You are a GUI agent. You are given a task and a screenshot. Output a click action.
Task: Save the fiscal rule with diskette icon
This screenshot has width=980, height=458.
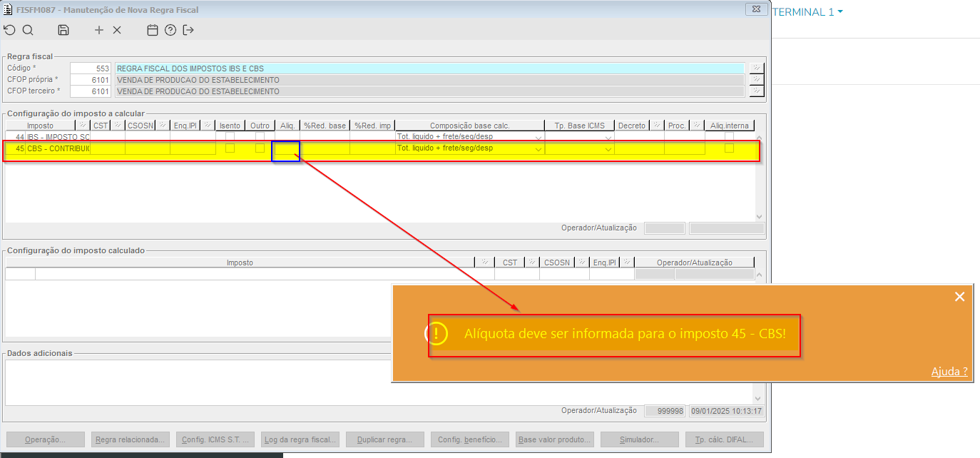[x=63, y=30]
